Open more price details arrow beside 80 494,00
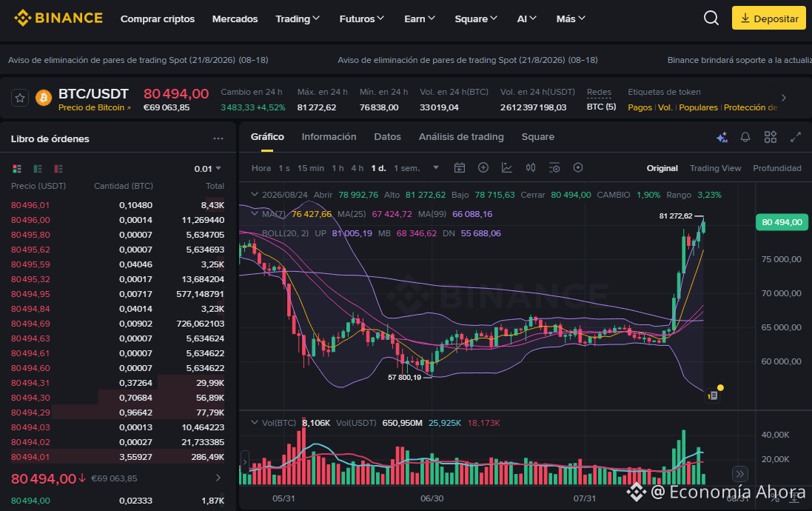 pos(218,478)
